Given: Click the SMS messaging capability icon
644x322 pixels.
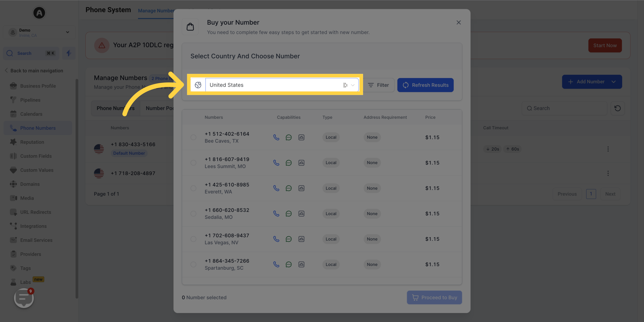Looking at the screenshot, I should [289, 137].
